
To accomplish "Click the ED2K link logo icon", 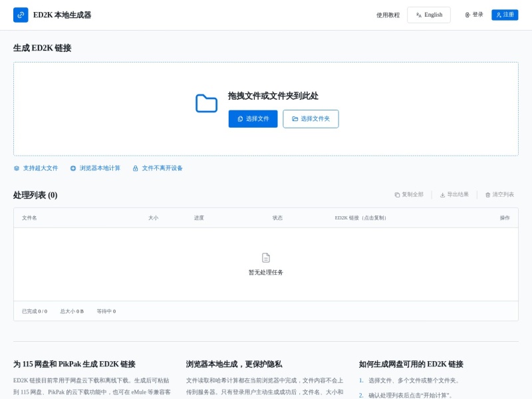I will pyautogui.click(x=21, y=15).
